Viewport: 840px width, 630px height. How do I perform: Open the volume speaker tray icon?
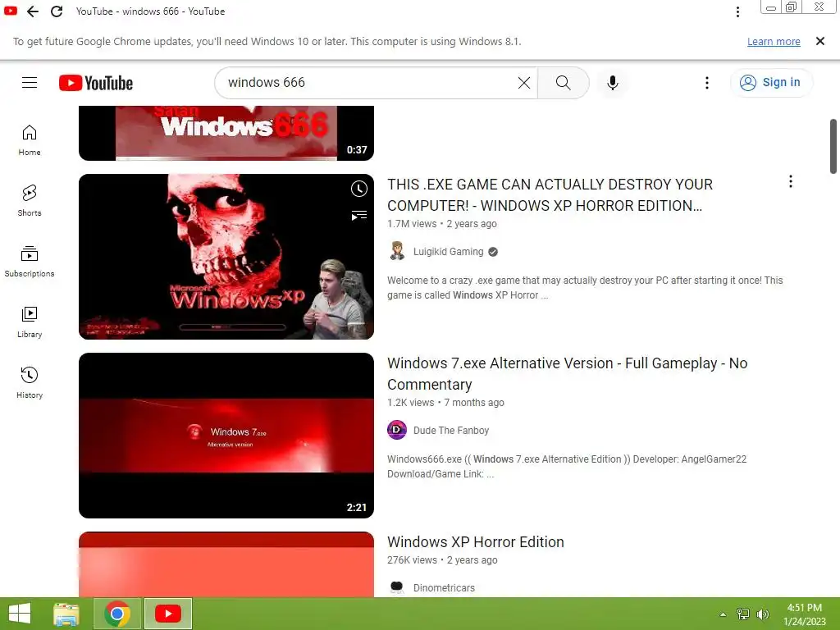(x=762, y=614)
